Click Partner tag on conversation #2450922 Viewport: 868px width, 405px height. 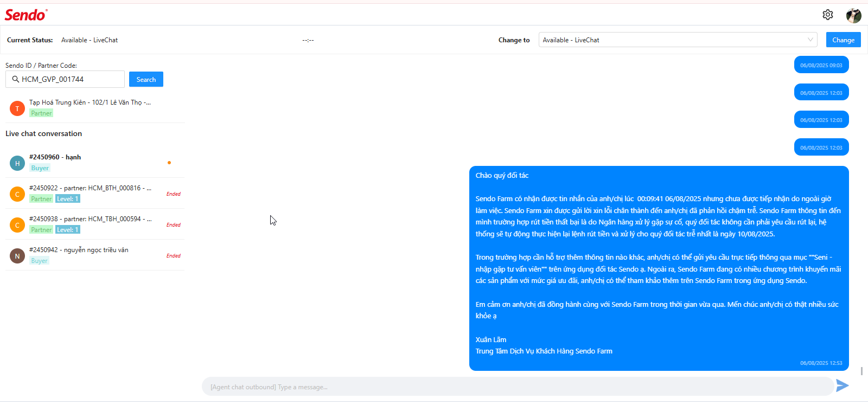click(41, 199)
